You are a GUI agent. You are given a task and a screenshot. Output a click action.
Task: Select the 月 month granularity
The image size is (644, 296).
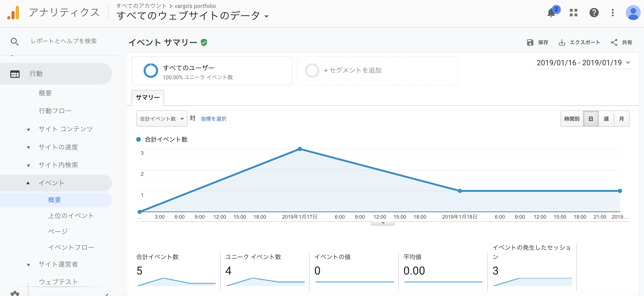click(x=622, y=119)
